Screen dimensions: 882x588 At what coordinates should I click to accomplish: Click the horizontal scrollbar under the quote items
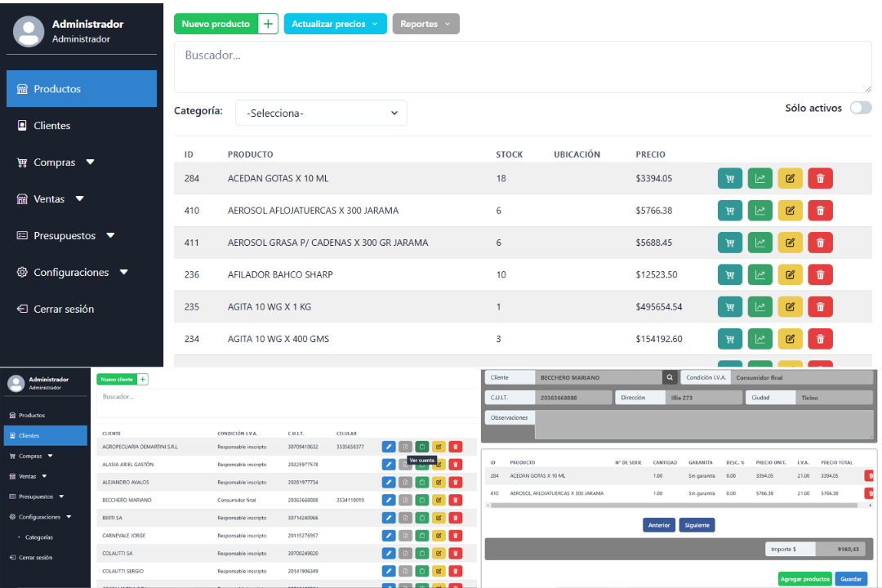(670, 506)
